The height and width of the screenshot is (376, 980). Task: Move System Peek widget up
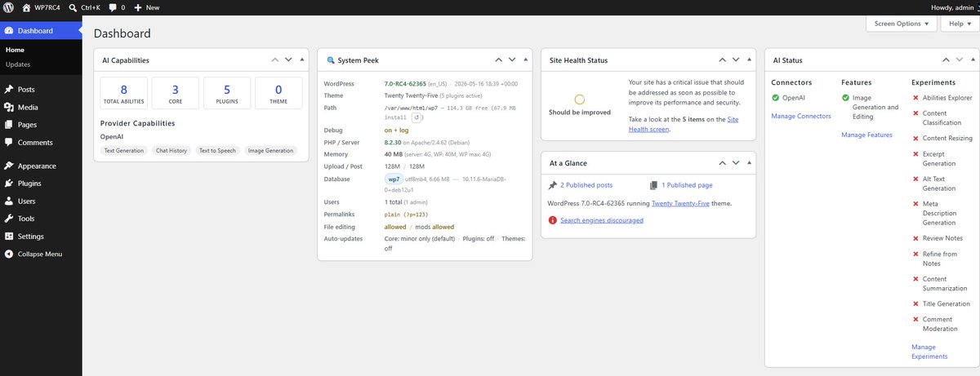pos(499,60)
